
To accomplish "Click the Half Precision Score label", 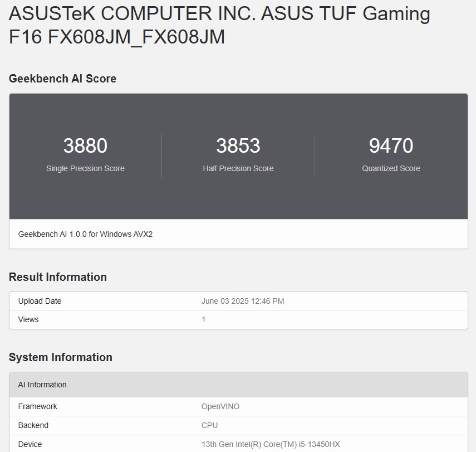I will 238,168.
